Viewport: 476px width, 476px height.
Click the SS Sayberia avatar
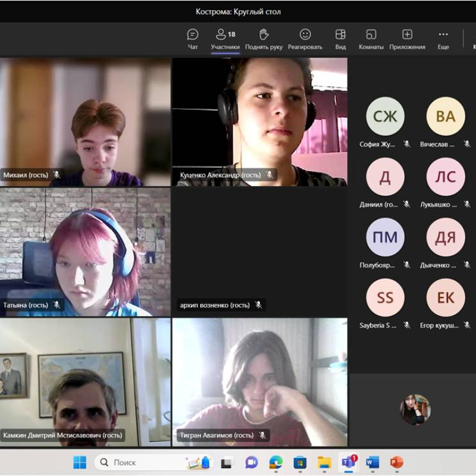385,297
